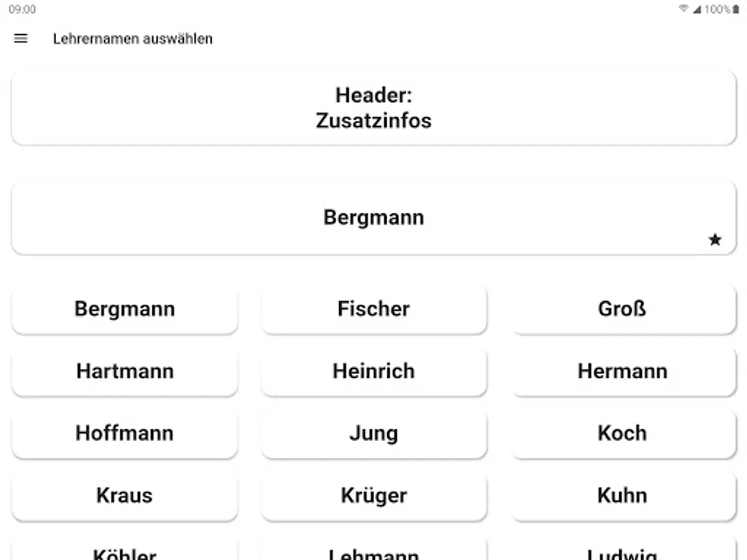
Task: Select the favorited Bergmann wide card
Action: [374, 217]
